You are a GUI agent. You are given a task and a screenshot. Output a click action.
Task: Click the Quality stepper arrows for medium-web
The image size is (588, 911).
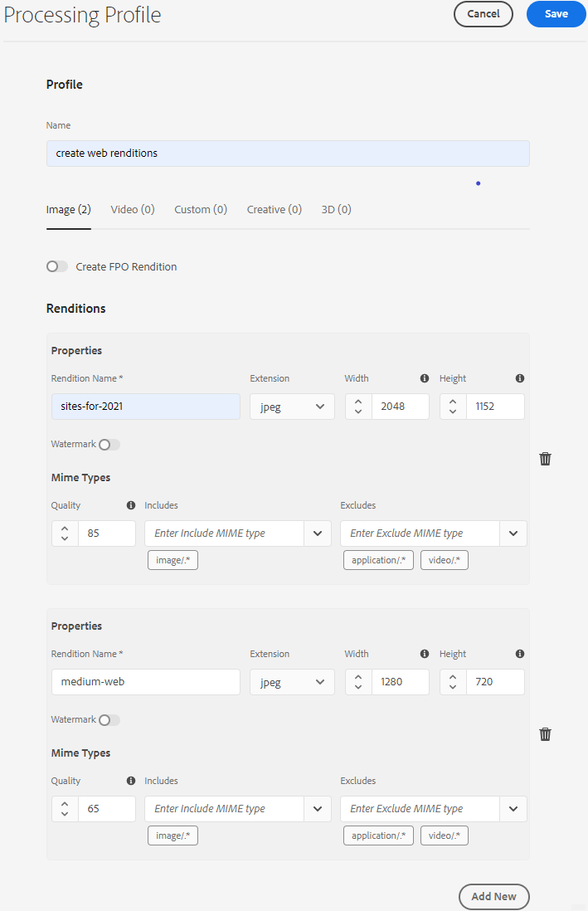point(65,809)
